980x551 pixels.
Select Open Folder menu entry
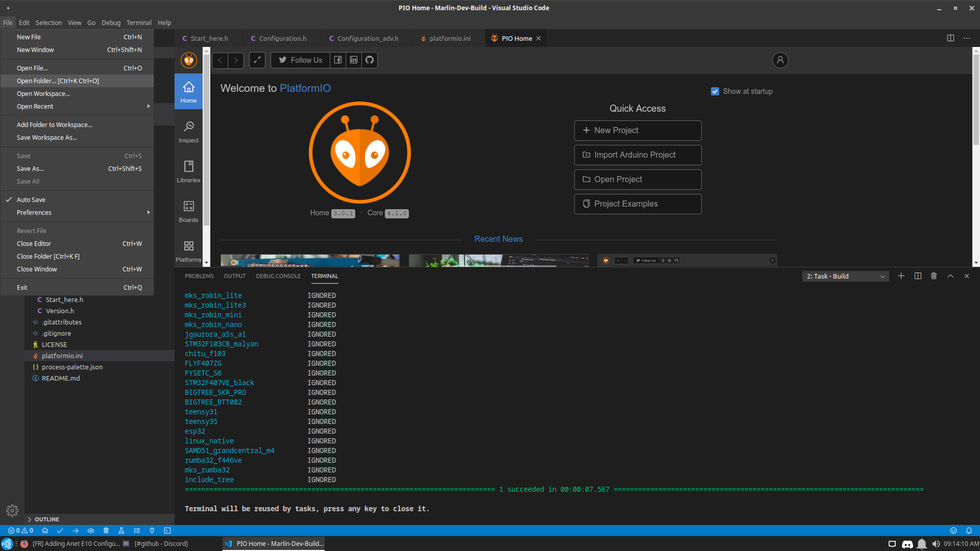click(58, 81)
